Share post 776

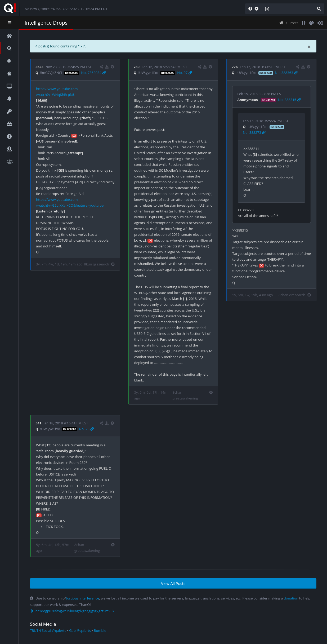point(298,67)
